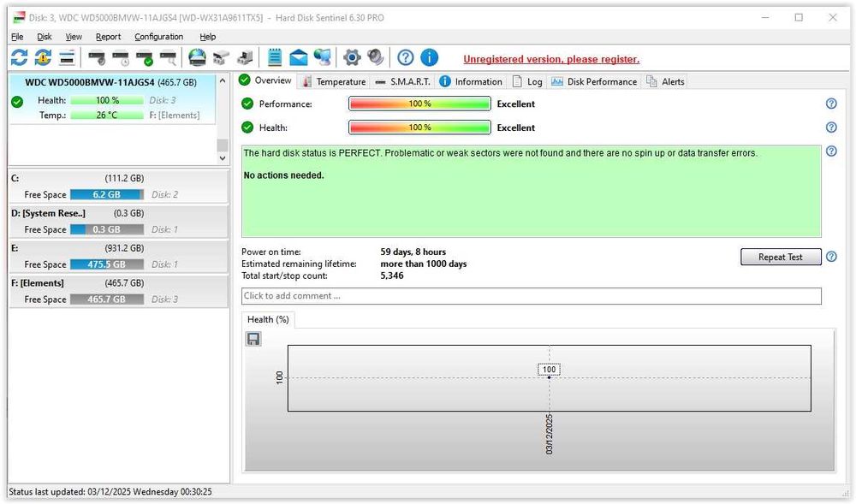856x504 pixels.
Task: Click the disk icon with magnifying glass
Action: [x=168, y=57]
